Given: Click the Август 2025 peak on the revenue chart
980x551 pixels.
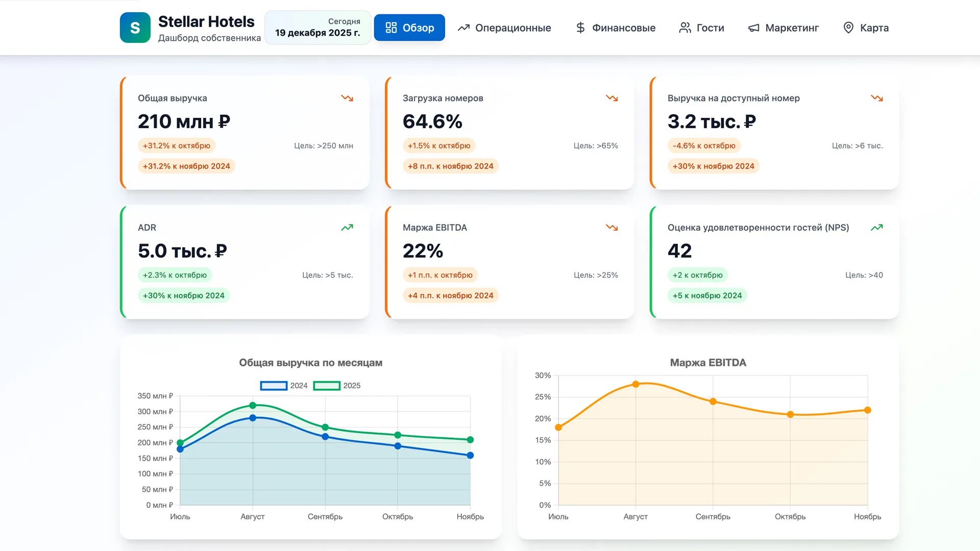Looking at the screenshot, I should point(253,405).
